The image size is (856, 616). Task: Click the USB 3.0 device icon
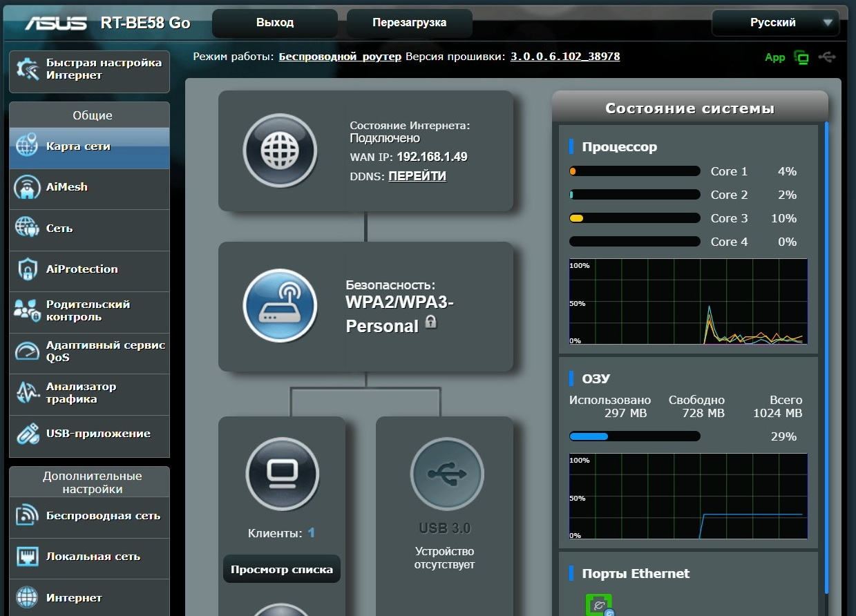point(446,474)
